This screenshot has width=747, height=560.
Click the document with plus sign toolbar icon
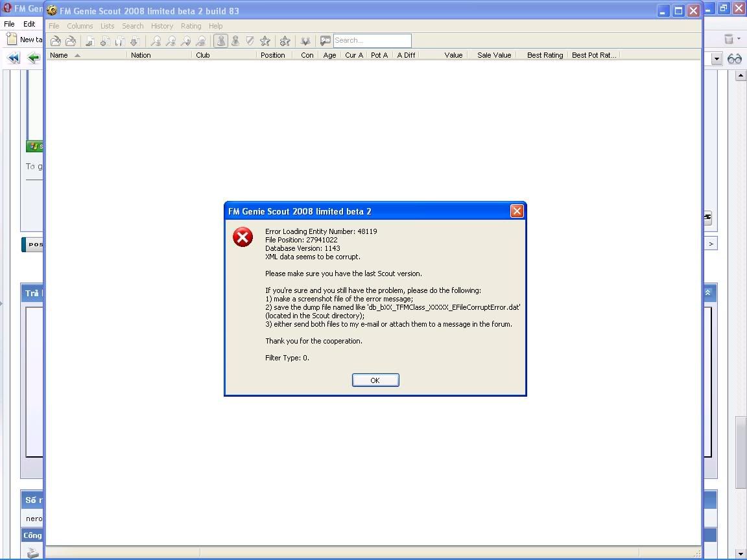105,41
